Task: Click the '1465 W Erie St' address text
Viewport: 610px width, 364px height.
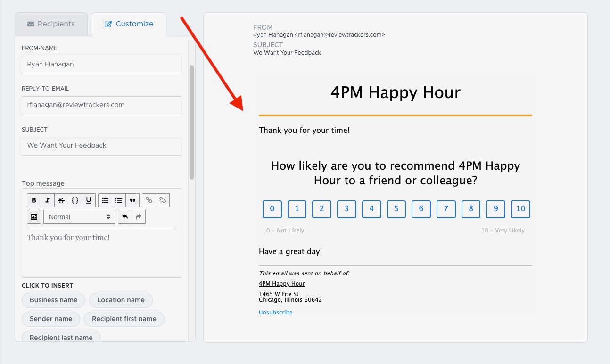Action: 279,294
